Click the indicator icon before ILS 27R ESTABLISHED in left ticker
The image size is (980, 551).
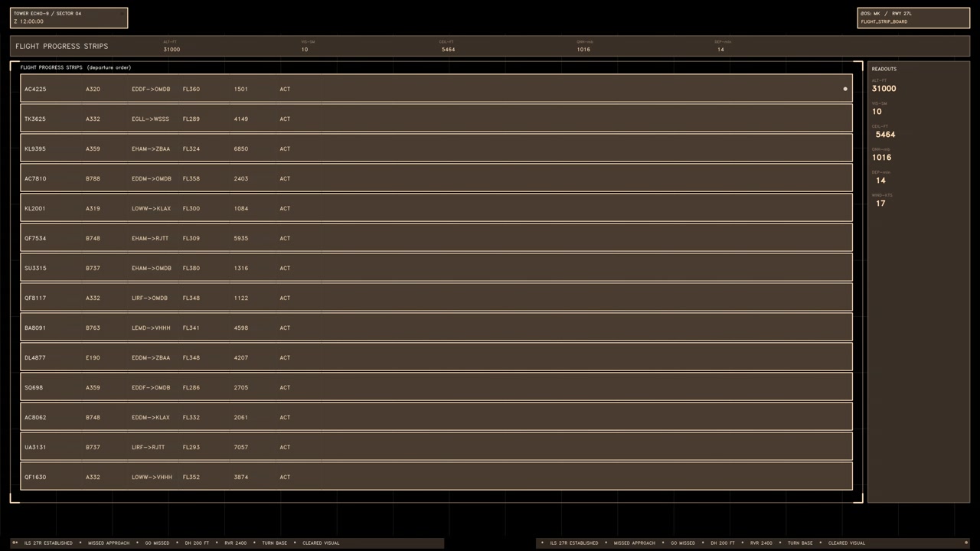[x=15, y=543]
